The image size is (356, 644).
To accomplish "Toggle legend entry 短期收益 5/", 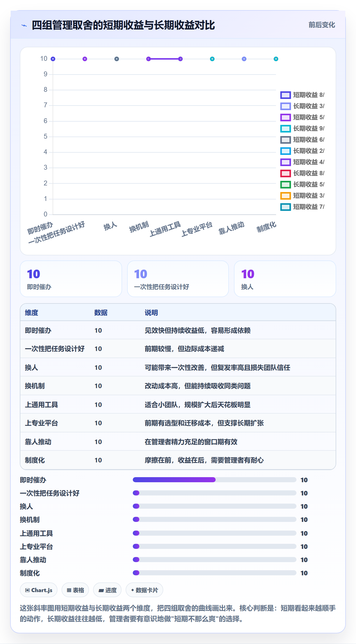I will [x=302, y=117].
